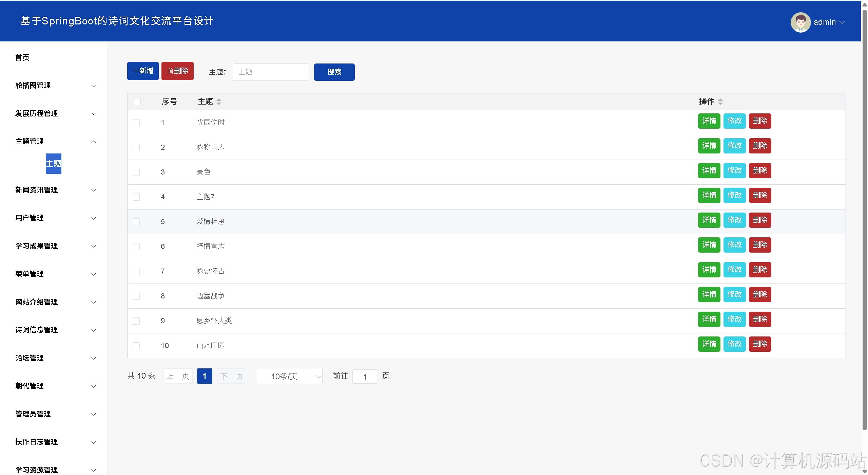Click 修改 for 思乡怀人类

click(x=735, y=319)
